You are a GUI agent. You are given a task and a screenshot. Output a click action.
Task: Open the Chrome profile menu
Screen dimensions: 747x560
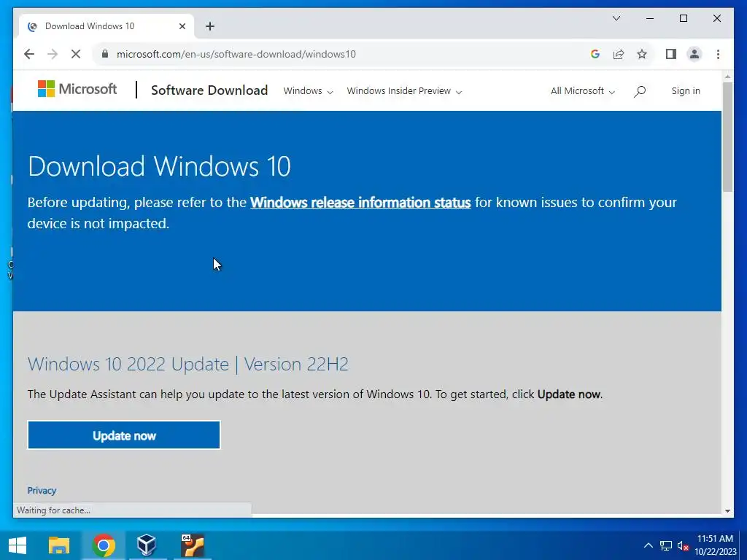694,54
